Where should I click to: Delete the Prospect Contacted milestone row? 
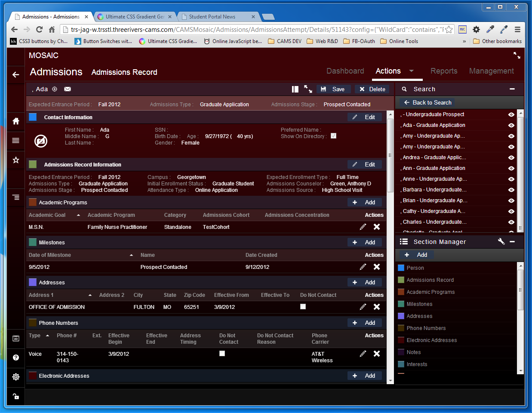(377, 267)
